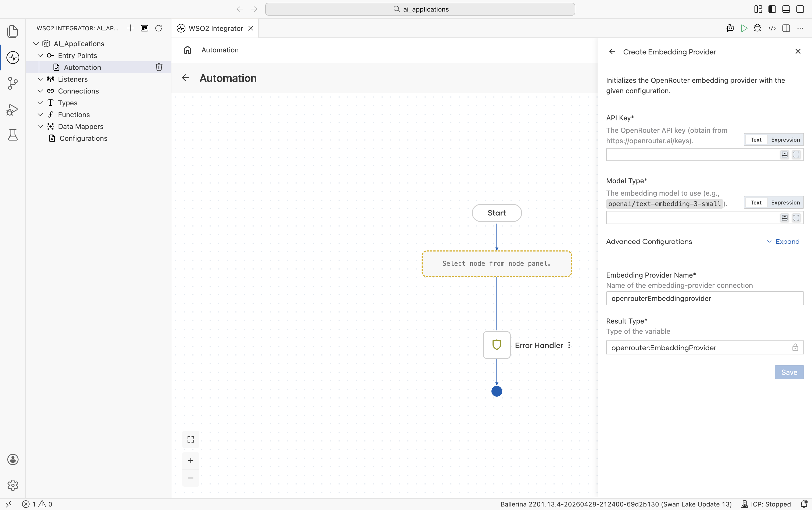This screenshot has width=812, height=510.
Task: Toggle the secondary side bar layout
Action: pos(800,9)
